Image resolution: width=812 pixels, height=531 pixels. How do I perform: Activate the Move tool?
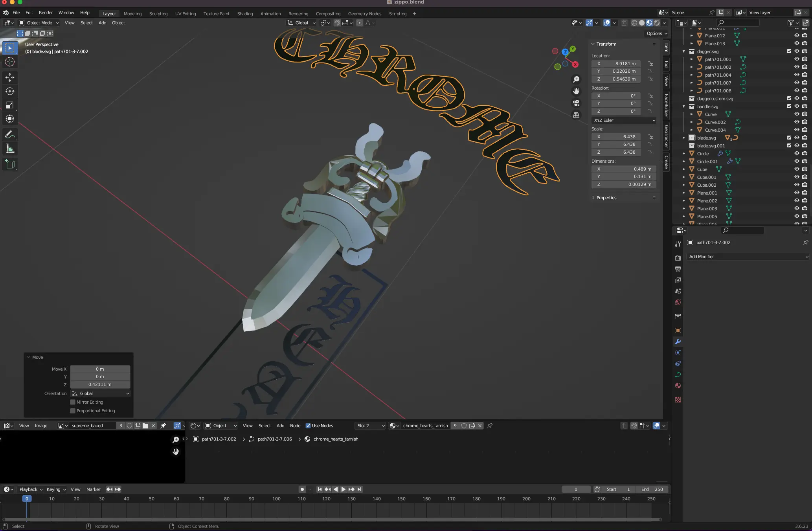click(x=10, y=77)
